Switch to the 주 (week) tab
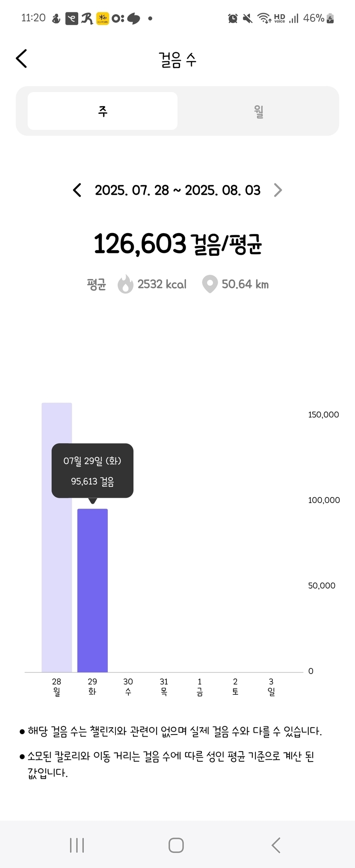Image resolution: width=355 pixels, height=868 pixels. click(103, 111)
